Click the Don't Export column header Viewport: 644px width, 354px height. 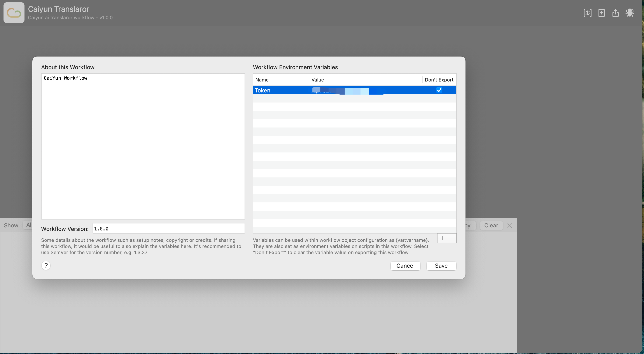tap(439, 80)
